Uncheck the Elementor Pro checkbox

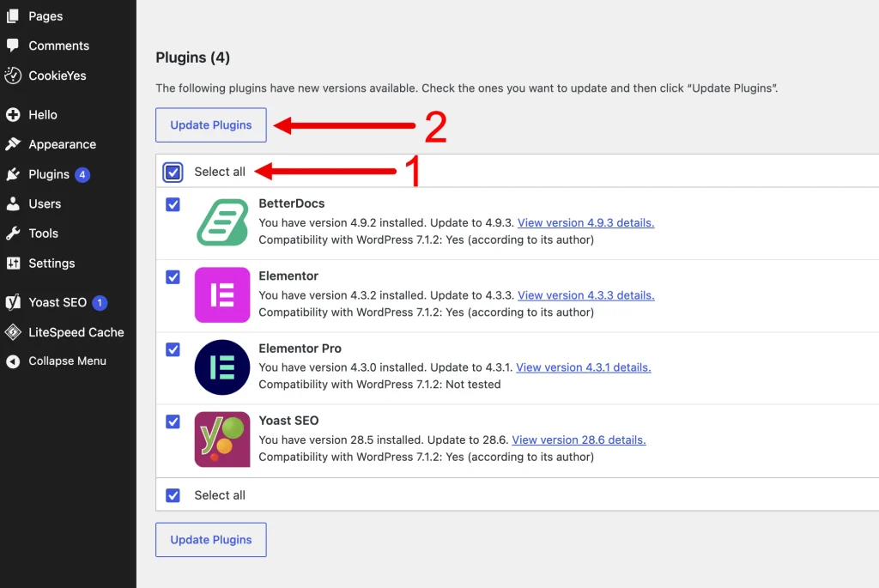[173, 349]
